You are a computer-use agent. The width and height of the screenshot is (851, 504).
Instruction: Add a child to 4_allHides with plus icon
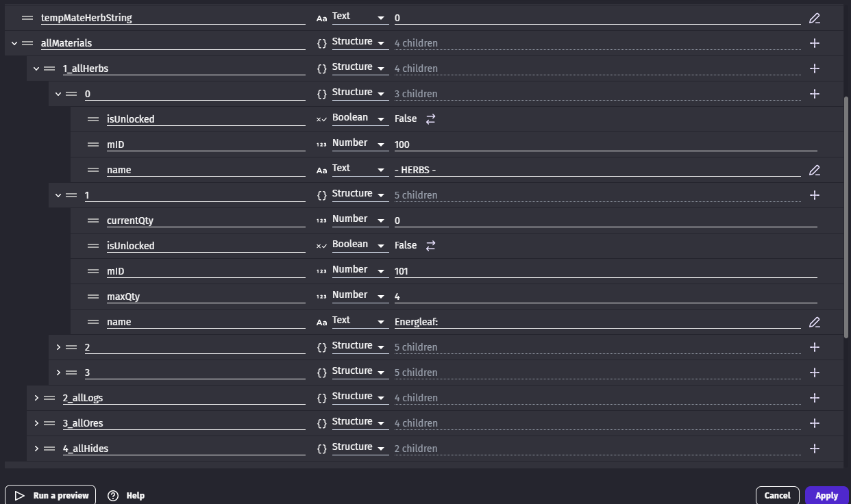[814, 449]
